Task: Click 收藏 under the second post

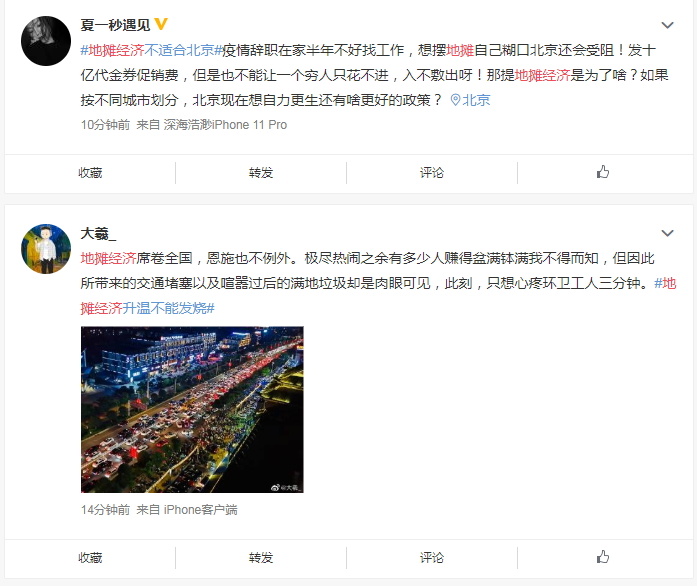Action: 90,558
